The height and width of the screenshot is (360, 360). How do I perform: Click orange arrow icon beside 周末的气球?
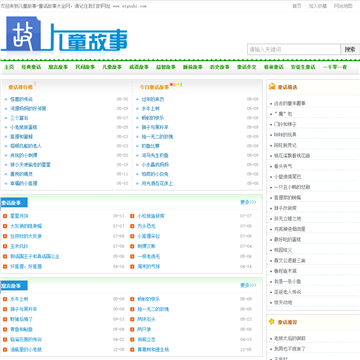[x=132, y=267]
